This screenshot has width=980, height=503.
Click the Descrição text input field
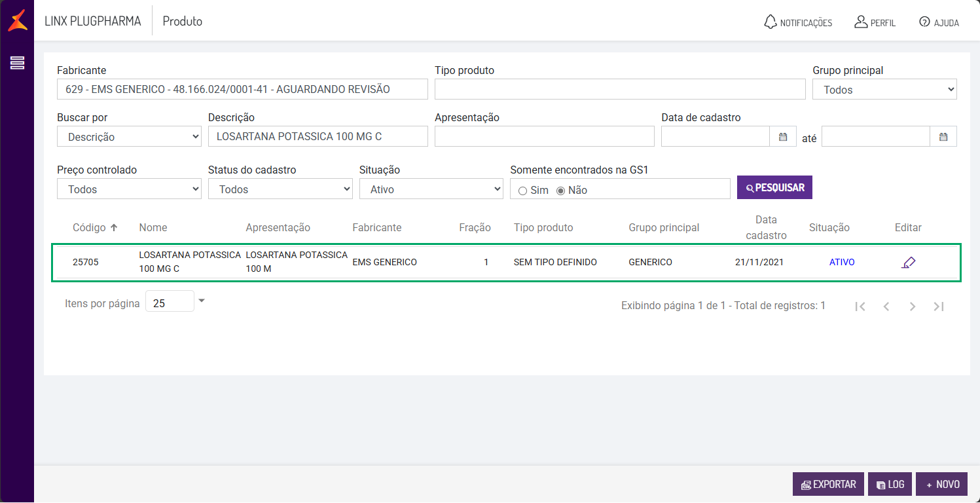click(318, 137)
